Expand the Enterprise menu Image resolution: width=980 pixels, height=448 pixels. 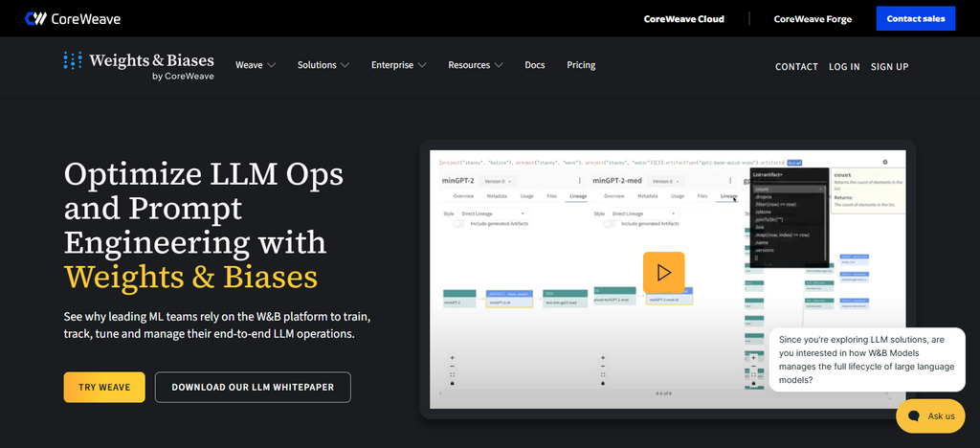[399, 65]
